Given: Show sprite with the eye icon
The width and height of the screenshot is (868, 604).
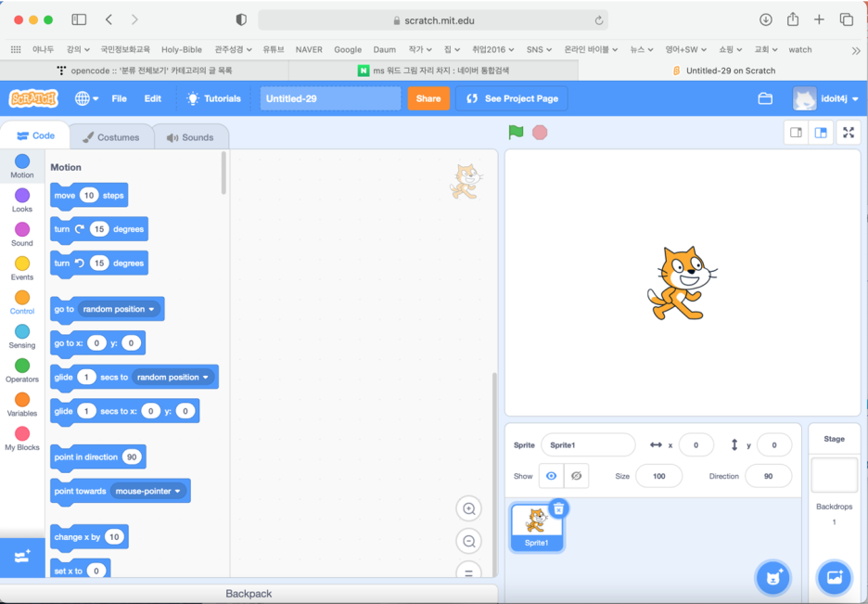Looking at the screenshot, I should click(552, 476).
